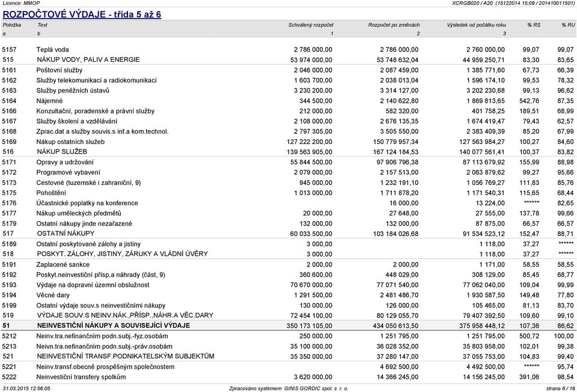This screenshot has width=577, height=392.
Task: Click the Nájemné row label
Action: point(49,101)
